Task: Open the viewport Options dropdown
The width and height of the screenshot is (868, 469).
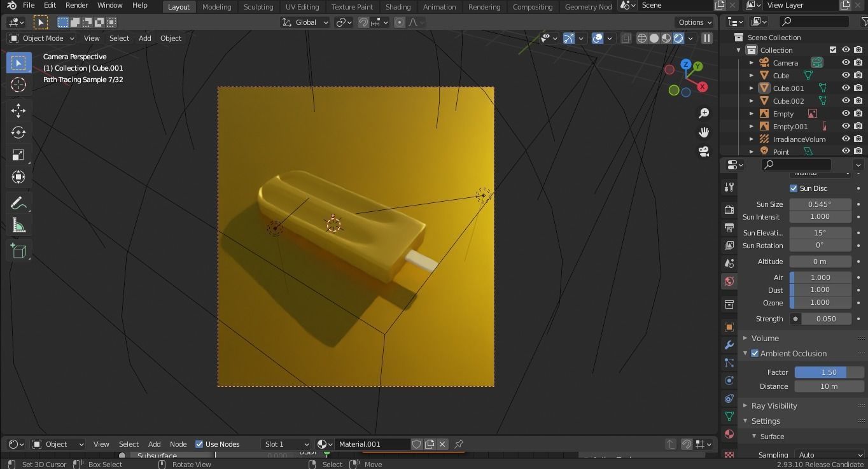Action: pyautogui.click(x=695, y=22)
